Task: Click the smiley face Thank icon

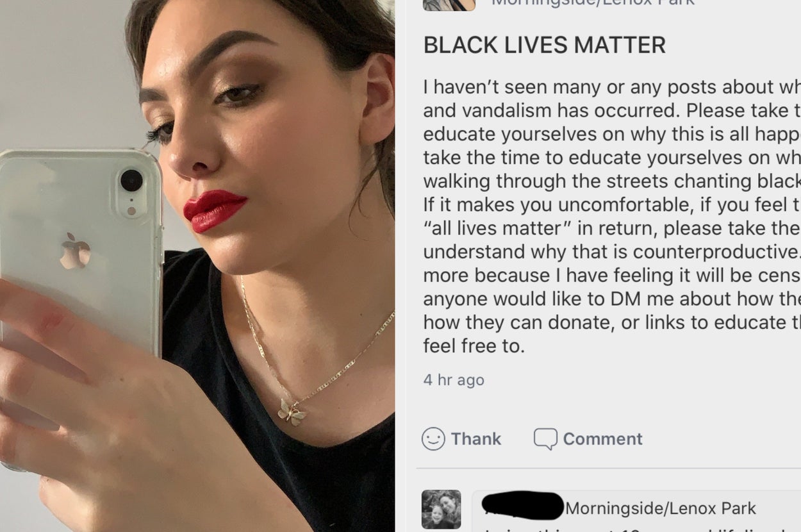Action: (x=433, y=439)
